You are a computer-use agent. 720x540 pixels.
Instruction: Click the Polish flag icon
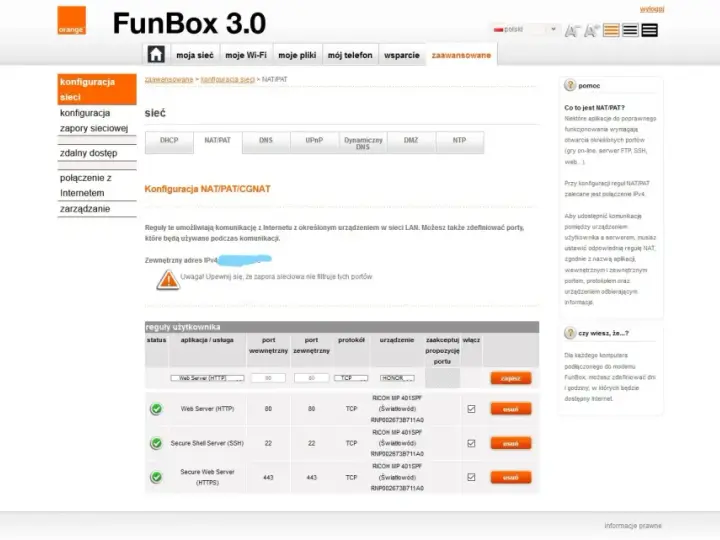click(498, 29)
